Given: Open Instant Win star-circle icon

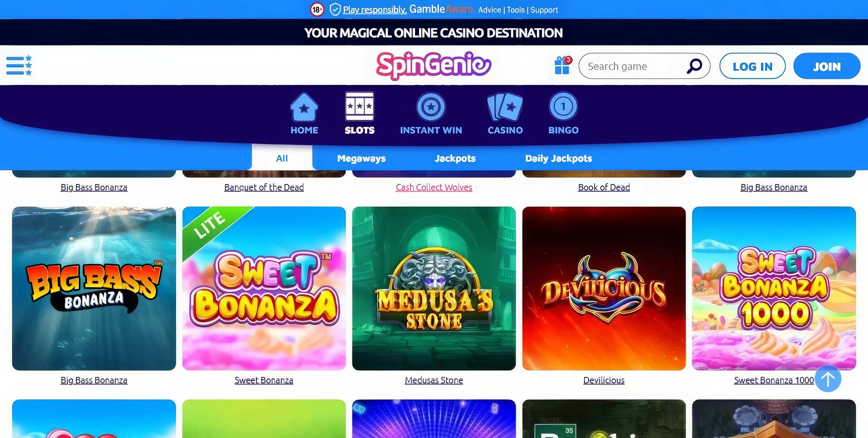Looking at the screenshot, I should click(x=431, y=107).
